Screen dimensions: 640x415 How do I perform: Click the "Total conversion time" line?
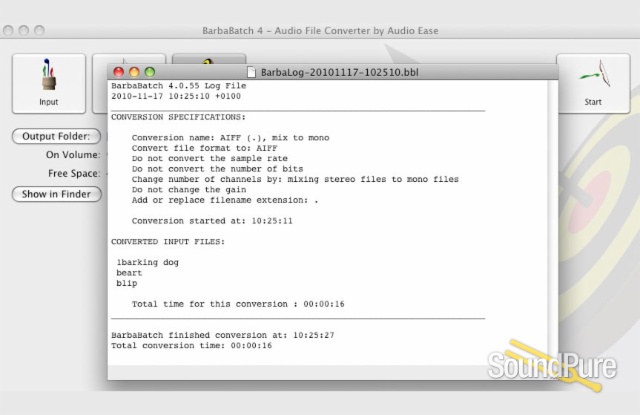coord(191,345)
